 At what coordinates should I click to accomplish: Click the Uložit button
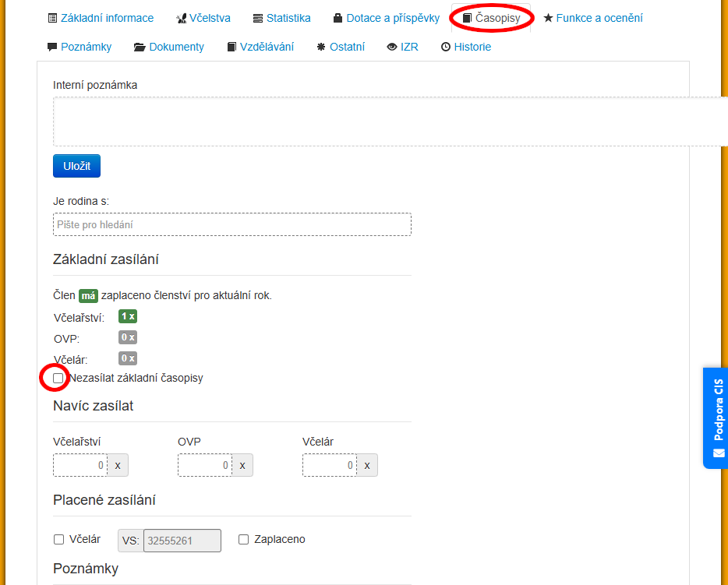[76, 166]
